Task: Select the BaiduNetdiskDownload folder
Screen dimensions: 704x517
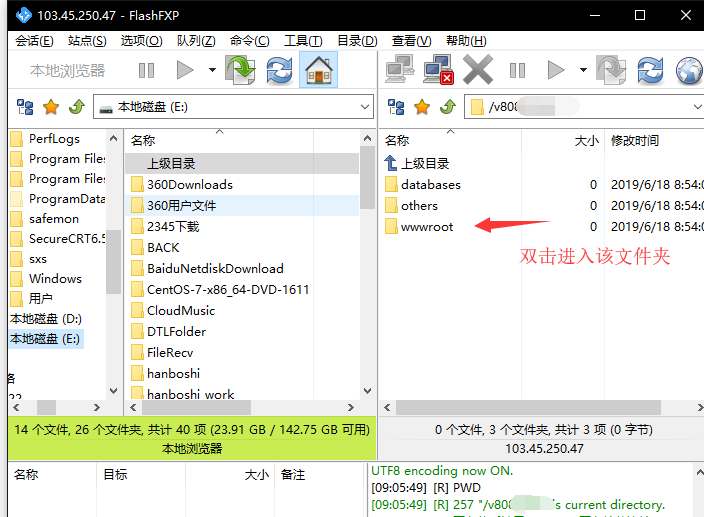Action: (x=215, y=268)
